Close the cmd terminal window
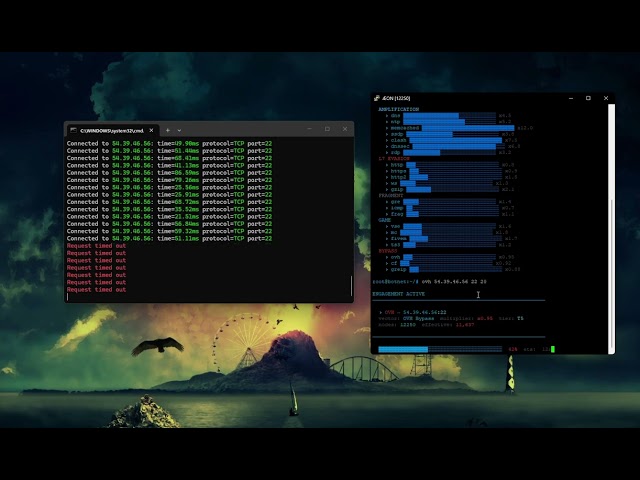Image resolution: width=640 pixels, height=480 pixels. coord(345,129)
